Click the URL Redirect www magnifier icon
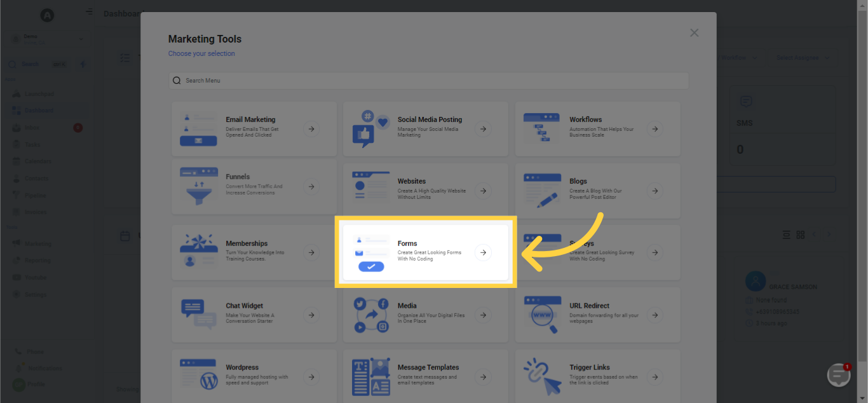868x403 pixels. click(x=542, y=315)
